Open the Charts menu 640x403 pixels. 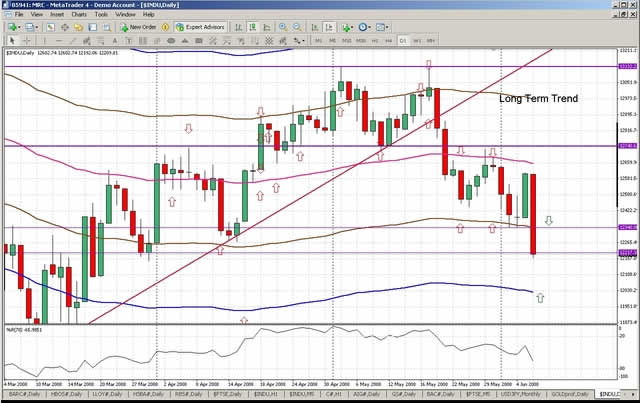(79, 14)
